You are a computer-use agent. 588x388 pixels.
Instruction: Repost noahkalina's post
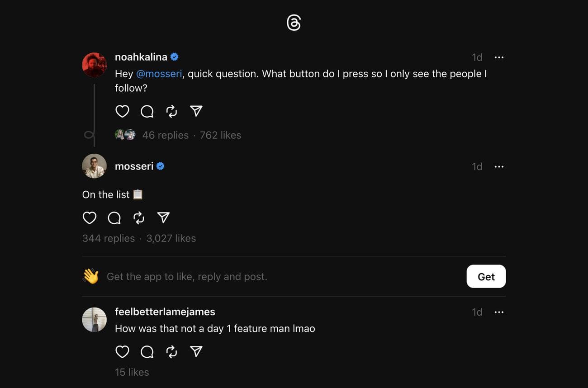click(x=171, y=111)
